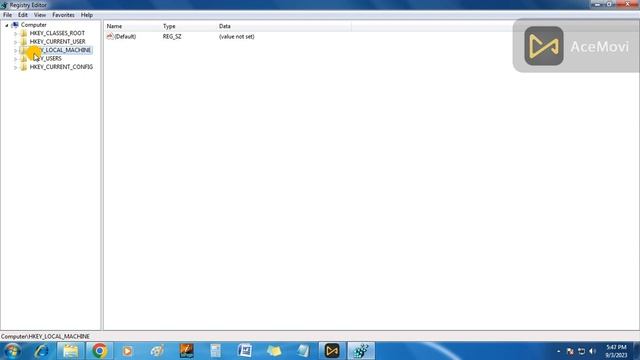Screen dimensions: 640x360
Task: Open the volume tray icon
Action: tap(593, 351)
